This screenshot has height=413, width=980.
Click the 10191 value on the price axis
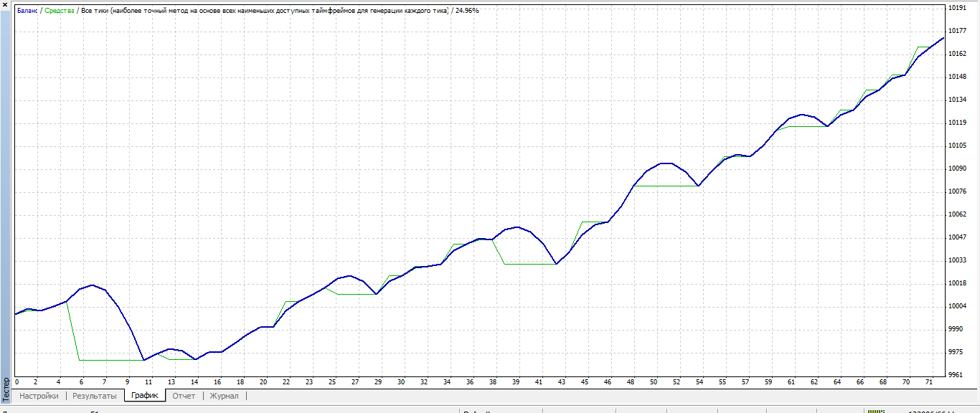coord(958,8)
